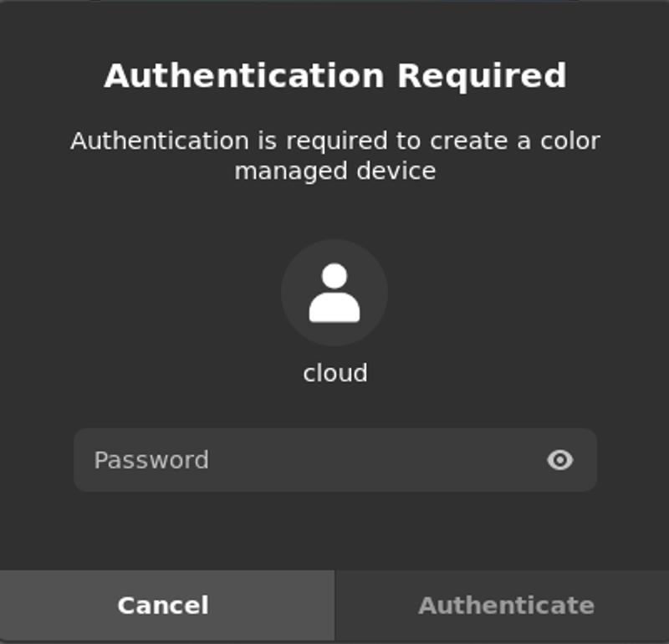Screen dimensions: 669x644
Task: Click the "Authentication Required" dialog title
Action: click(x=334, y=75)
